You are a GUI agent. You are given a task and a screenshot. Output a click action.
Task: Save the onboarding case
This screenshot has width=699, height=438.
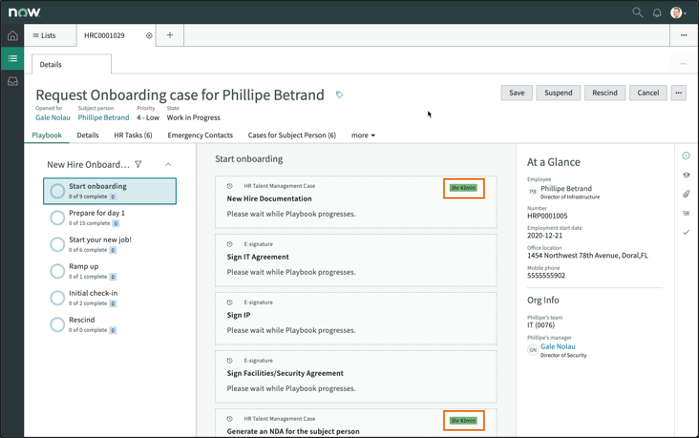pyautogui.click(x=517, y=93)
